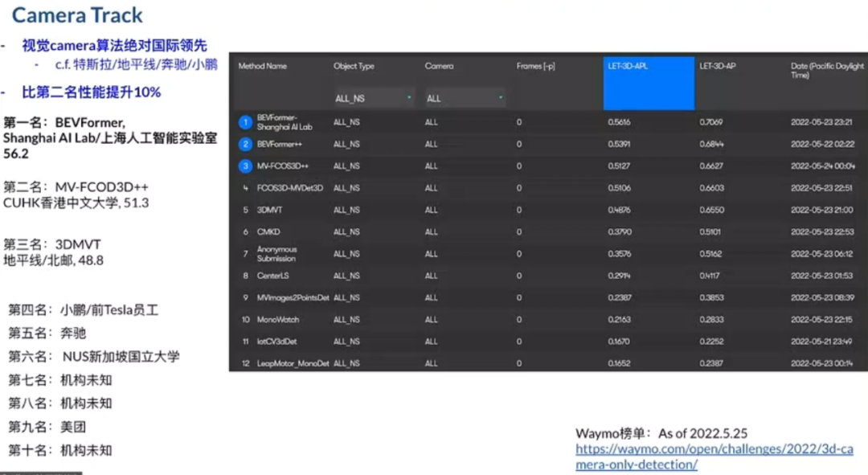Viewport: 868px width, 475px height.
Task: Select the FCOS3D-MVDet3D method name
Action: [x=289, y=188]
